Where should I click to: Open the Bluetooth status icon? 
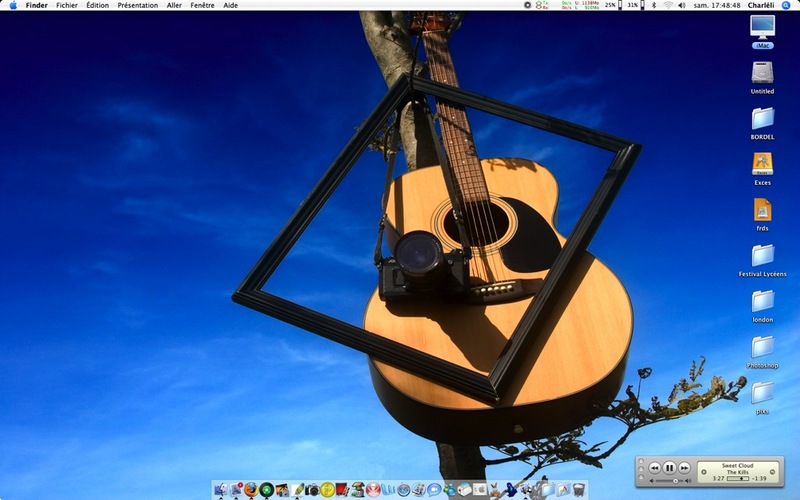click(x=654, y=5)
